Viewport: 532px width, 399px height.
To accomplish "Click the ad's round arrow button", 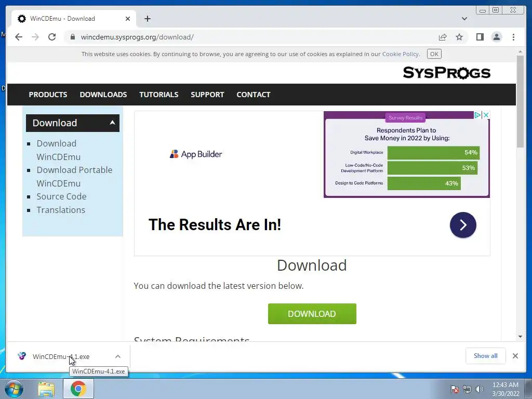I will [x=463, y=225].
